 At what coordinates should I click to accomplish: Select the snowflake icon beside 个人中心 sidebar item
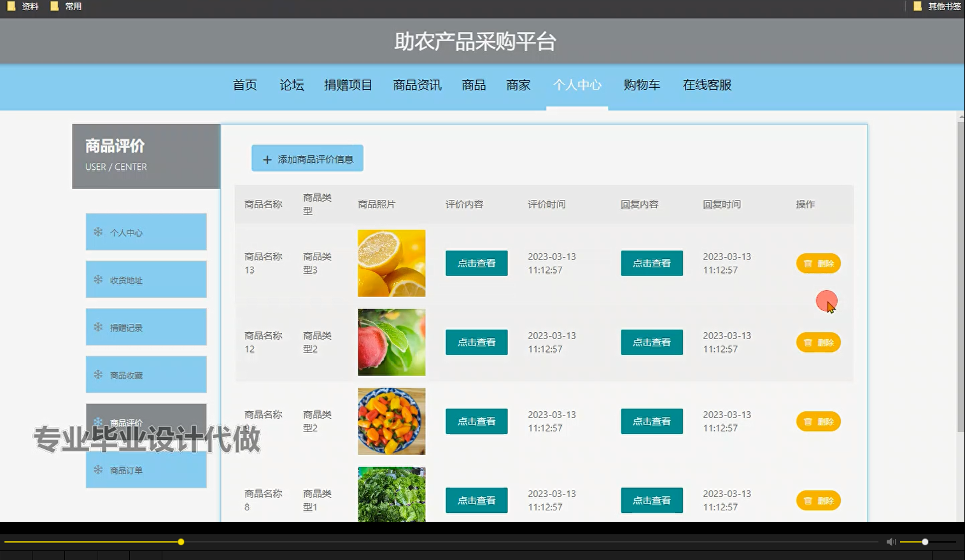click(97, 232)
